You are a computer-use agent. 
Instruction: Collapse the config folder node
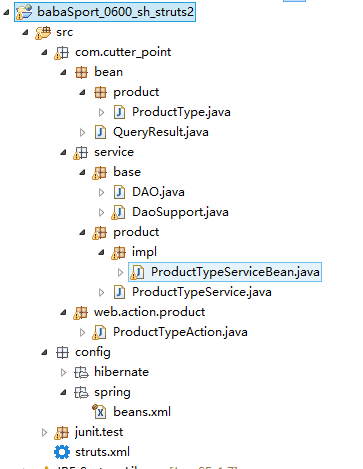pos(44,352)
